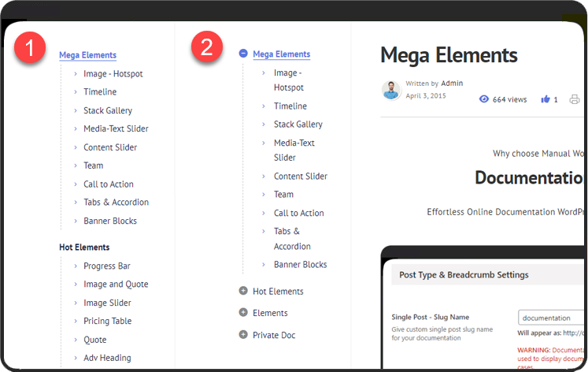Open the Private Doc section link
The image size is (588, 372).
coord(274,335)
